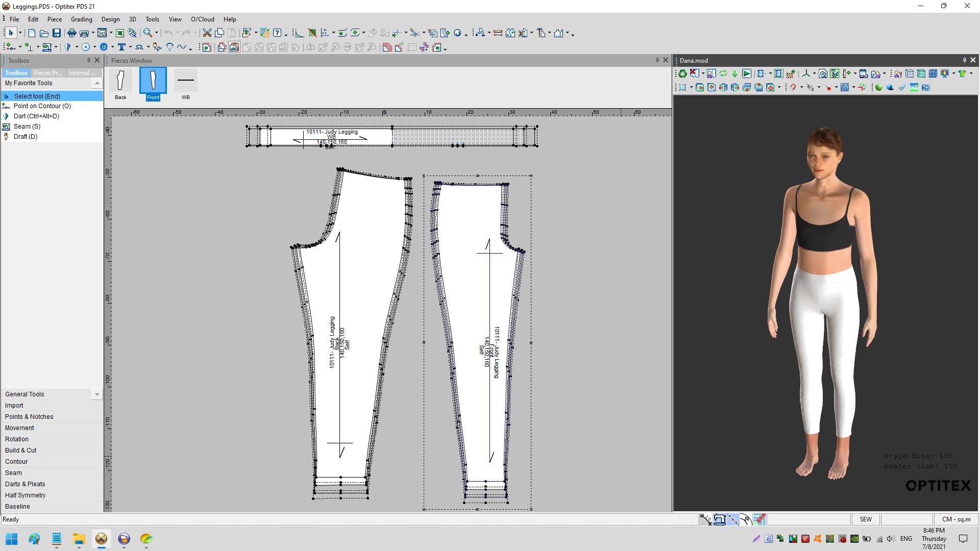Click the green Simulate play icon

tap(746, 74)
